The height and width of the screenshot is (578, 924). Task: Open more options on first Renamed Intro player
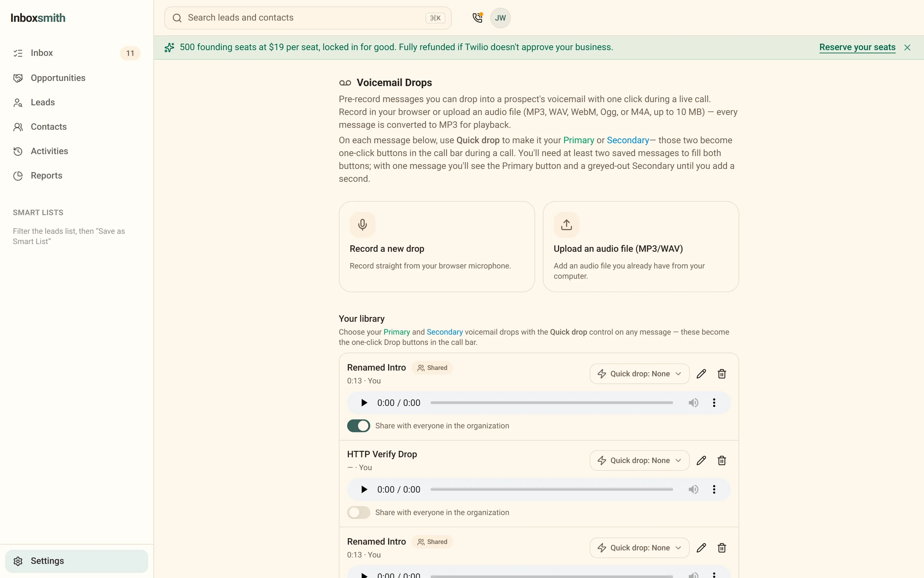tap(714, 403)
